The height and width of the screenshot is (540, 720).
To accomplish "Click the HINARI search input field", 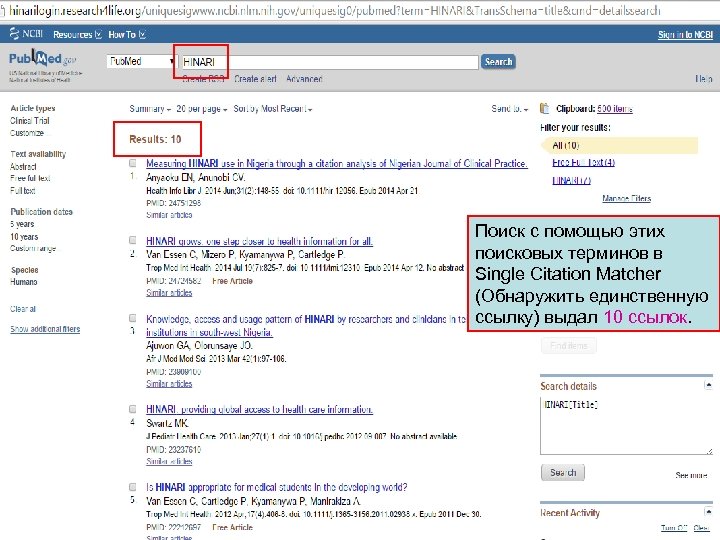I will pos(329,62).
